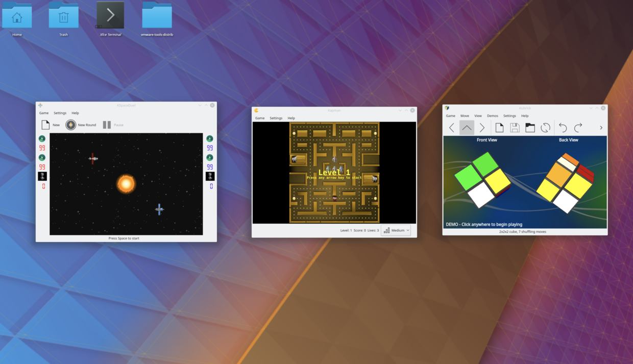This screenshot has width=633, height=364.
Task: Click the Back View cube in Kubrick
Action: click(x=565, y=183)
